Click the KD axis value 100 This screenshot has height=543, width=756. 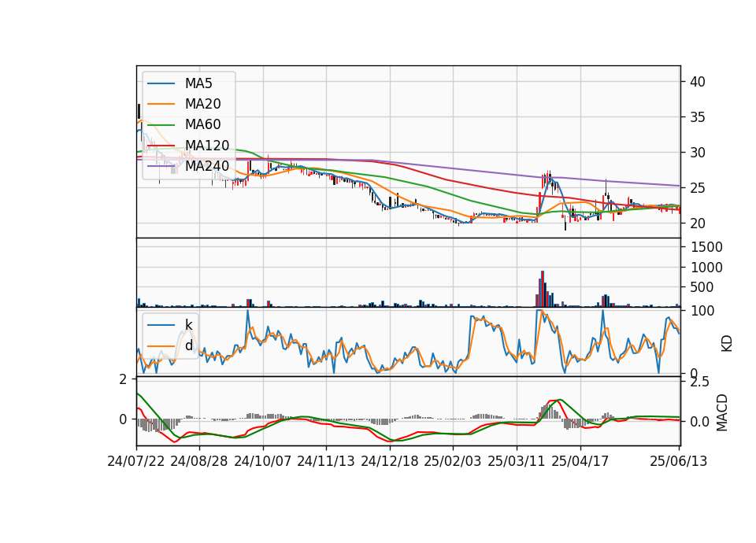click(x=702, y=311)
